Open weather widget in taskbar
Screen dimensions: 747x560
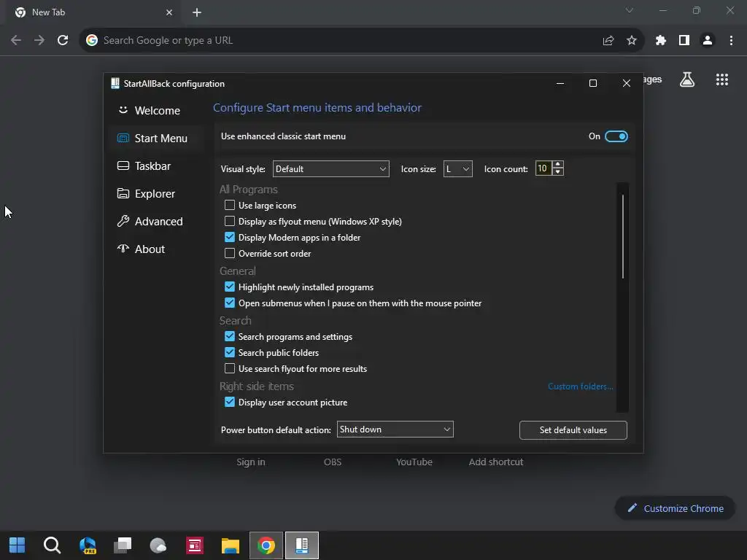click(158, 545)
